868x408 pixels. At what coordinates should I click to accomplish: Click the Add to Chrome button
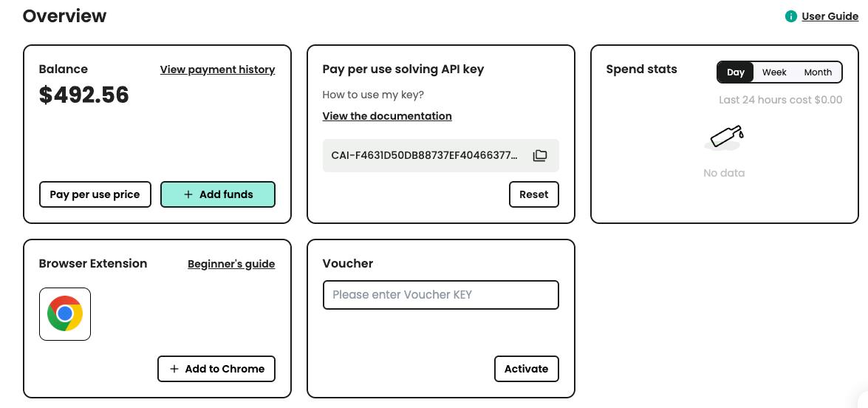(216, 369)
